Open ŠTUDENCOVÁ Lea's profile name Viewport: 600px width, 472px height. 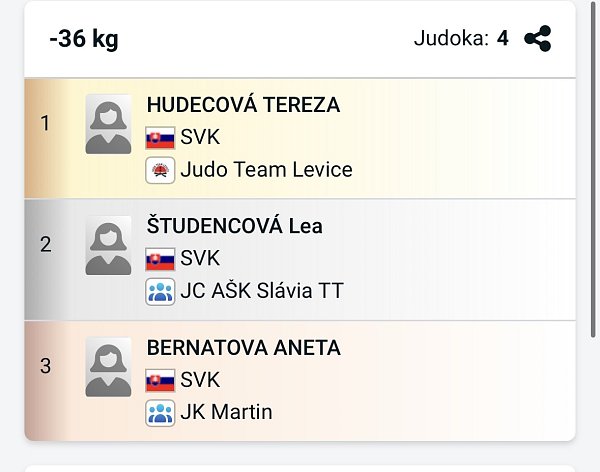(x=234, y=227)
